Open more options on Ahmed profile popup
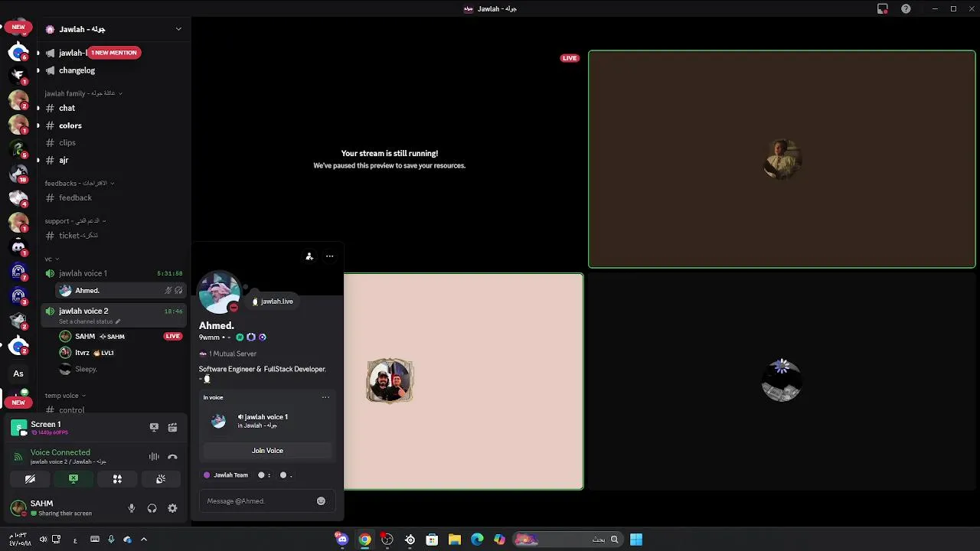 329,256
